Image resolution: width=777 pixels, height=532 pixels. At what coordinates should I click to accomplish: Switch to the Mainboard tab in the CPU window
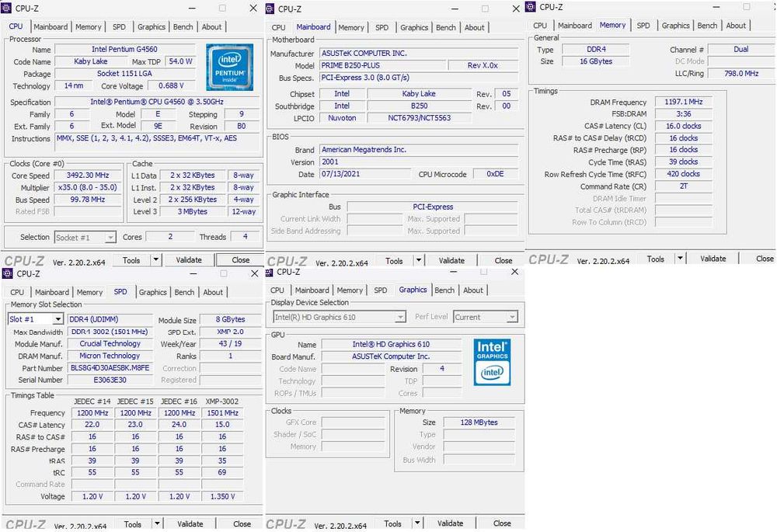coord(51,26)
